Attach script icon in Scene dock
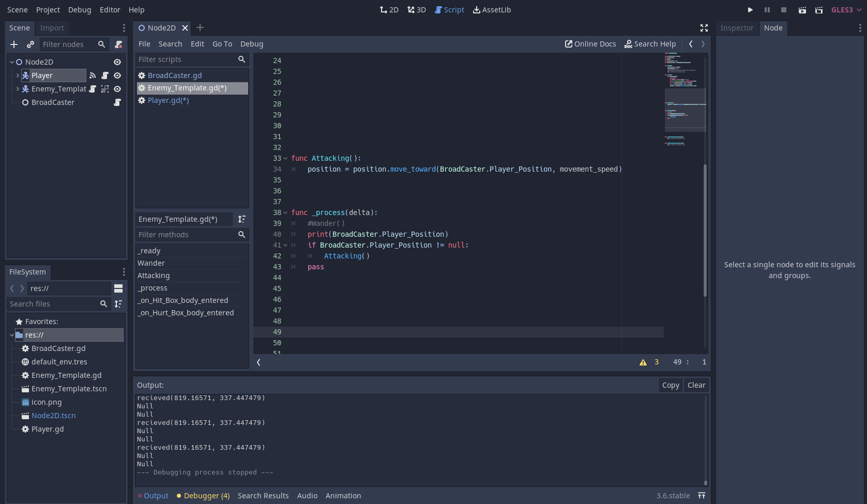 tap(118, 44)
